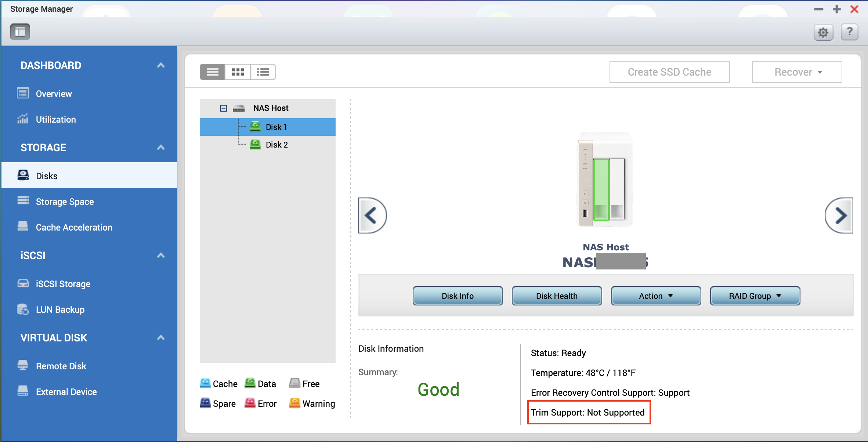
Task: Open Cache Acceleration in sidebar
Action: tap(74, 227)
